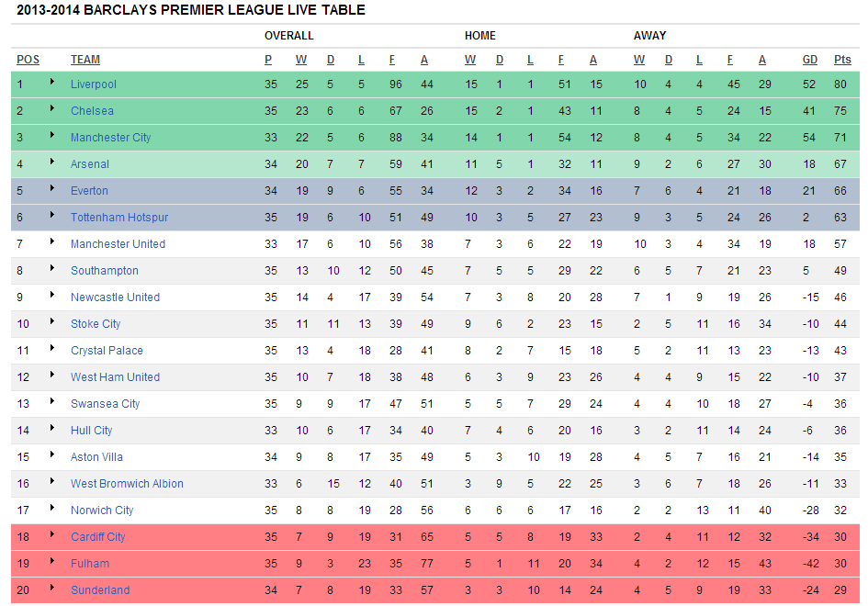Sort by overall P (played) header
Image resolution: width=868 pixels, height=606 pixels.
click(x=268, y=60)
